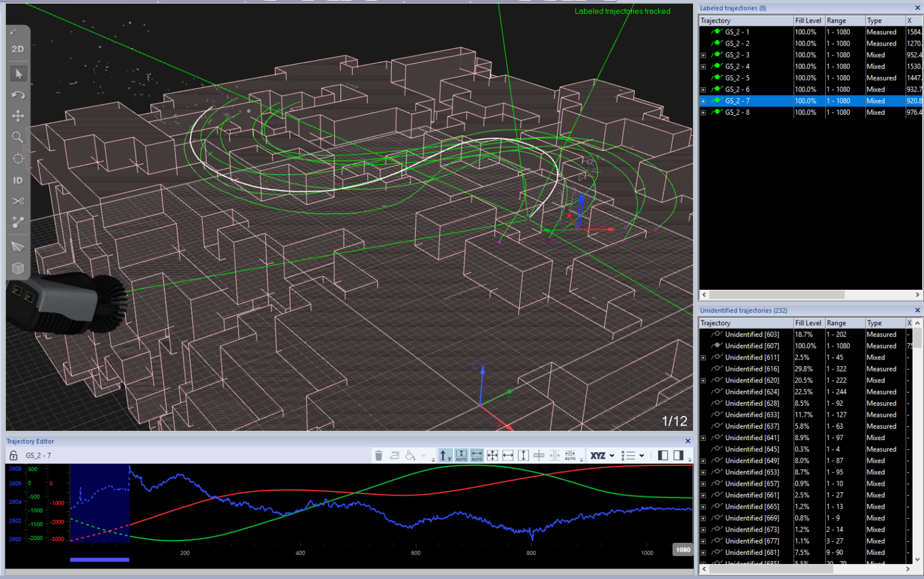Select the Zoom magnifier tool
Image resolution: width=924 pixels, height=579 pixels.
tap(18, 138)
